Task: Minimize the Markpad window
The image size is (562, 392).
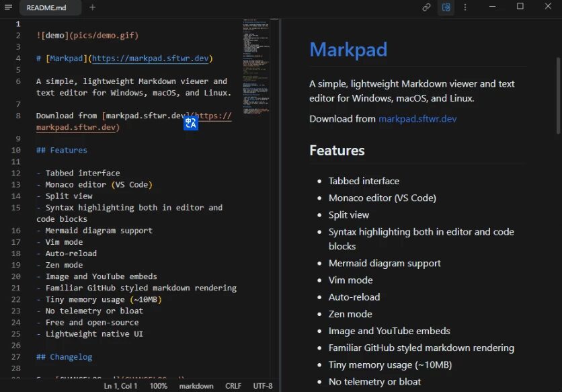Action: [493, 7]
